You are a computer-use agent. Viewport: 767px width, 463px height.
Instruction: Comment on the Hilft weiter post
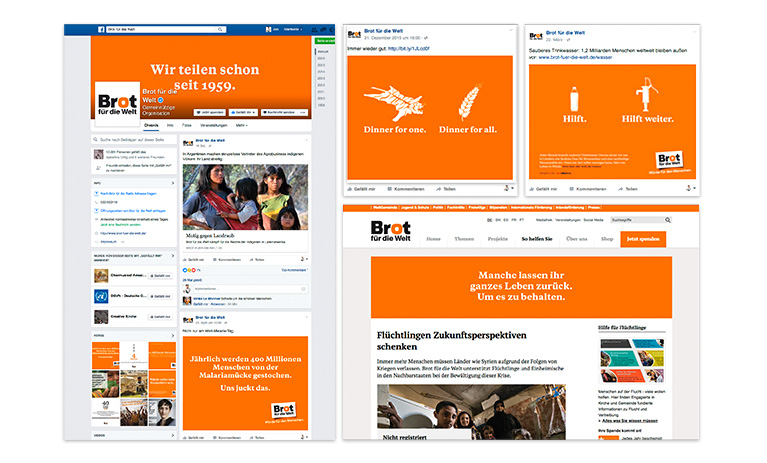pos(587,189)
